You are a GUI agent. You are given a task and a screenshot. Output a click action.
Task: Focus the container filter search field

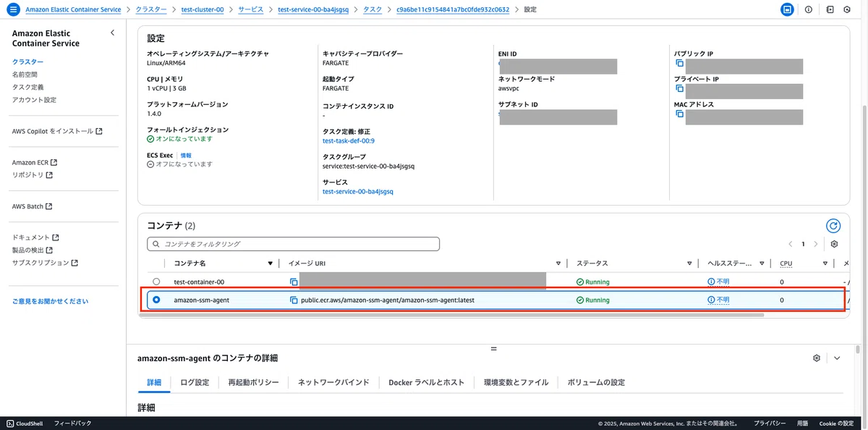click(x=293, y=244)
